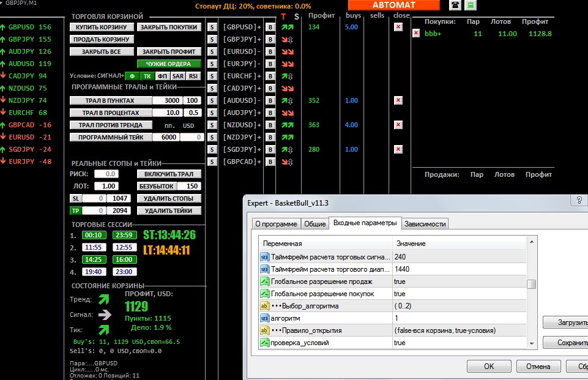Click the green trend arrow under СОСТОЯНИЕ КОРЗИНЫ
588x380 pixels.
(105, 300)
